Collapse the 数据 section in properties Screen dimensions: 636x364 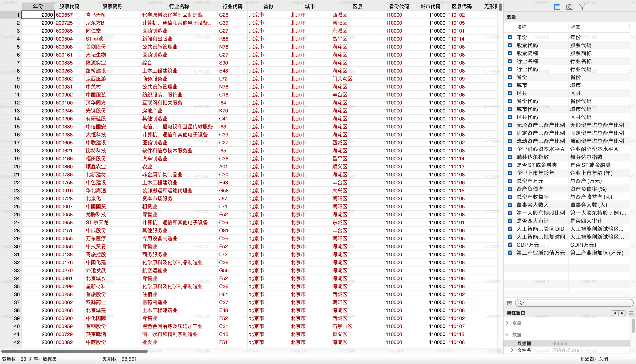[x=507, y=335]
